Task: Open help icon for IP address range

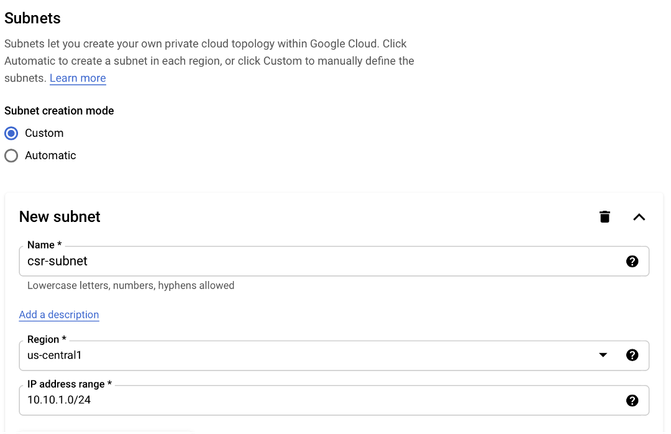Action: [632, 401]
